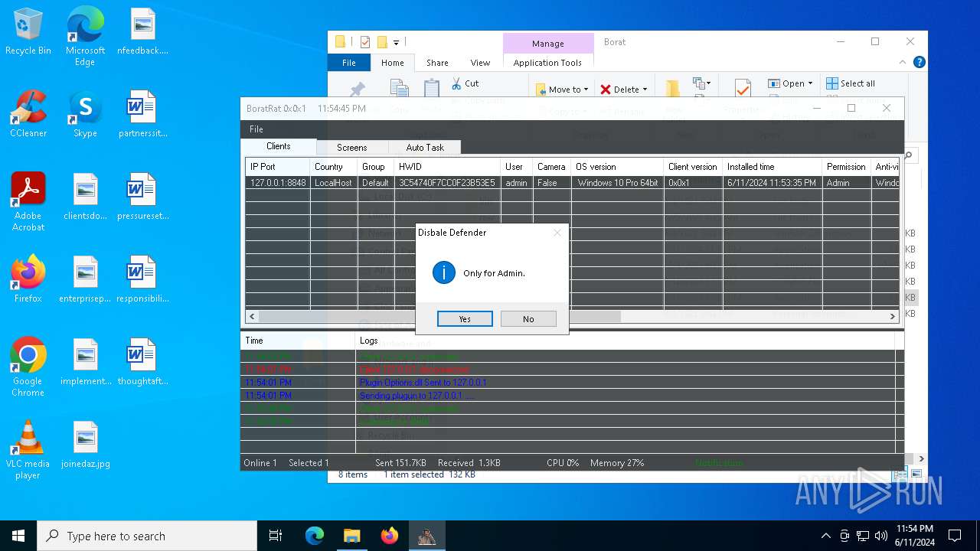The width and height of the screenshot is (980, 551).
Task: Click Yes in Disbale Defender dialog
Action: [x=465, y=319]
